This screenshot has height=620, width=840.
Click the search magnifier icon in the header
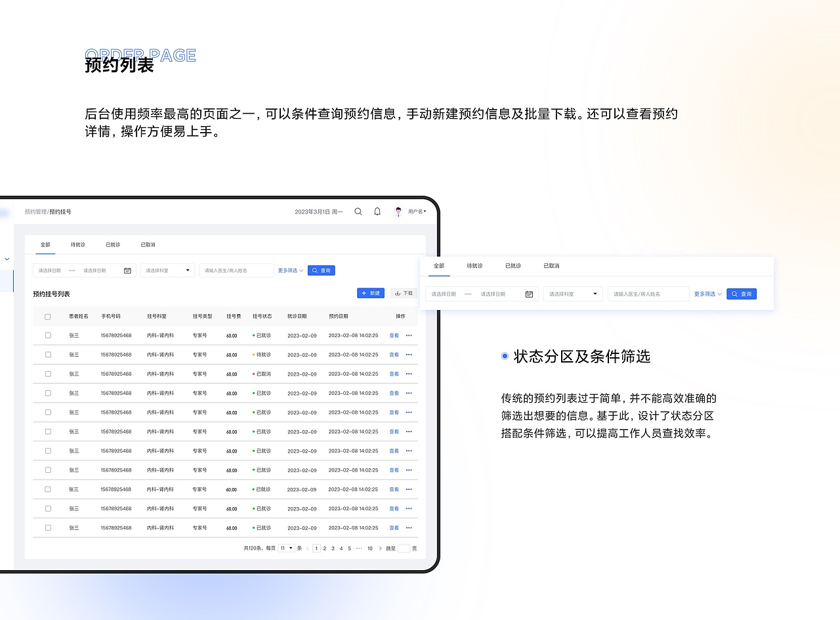358,211
